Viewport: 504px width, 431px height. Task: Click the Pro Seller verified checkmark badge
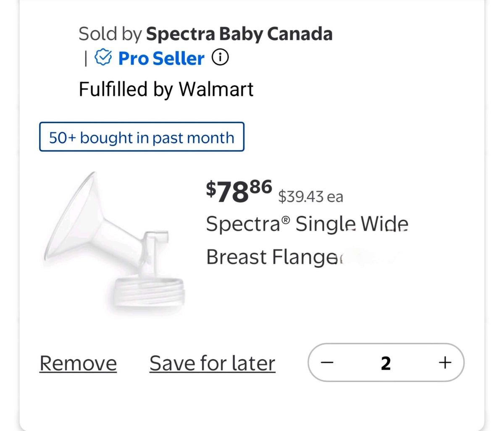(x=102, y=58)
